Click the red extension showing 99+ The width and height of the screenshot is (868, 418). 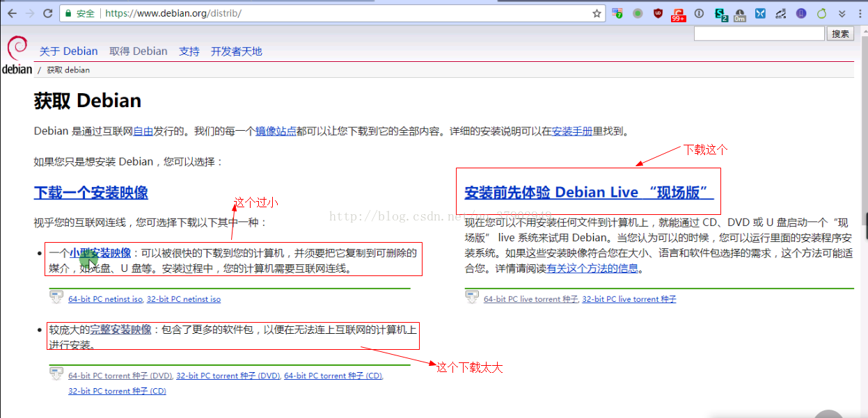678,14
